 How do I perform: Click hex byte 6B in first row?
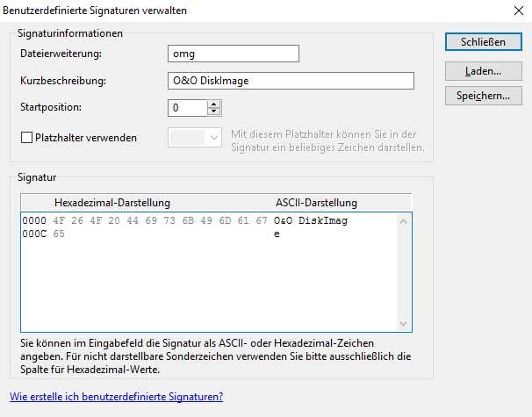[188, 220]
